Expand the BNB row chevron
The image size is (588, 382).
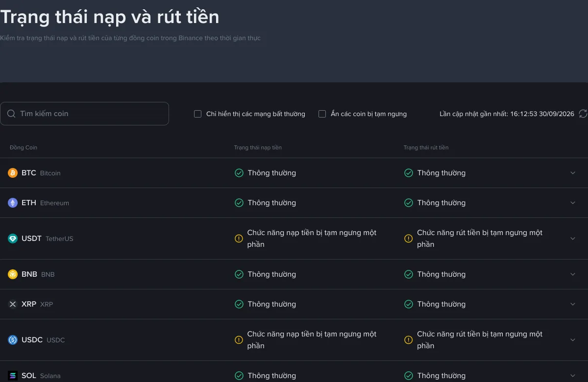[573, 274]
